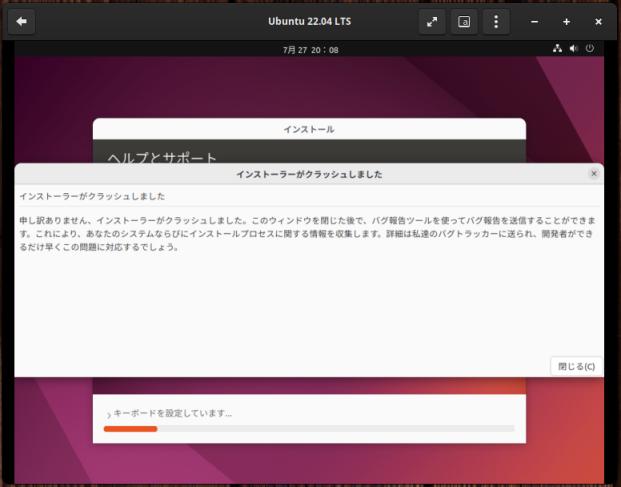Dismiss crash dialog with round X button

click(594, 173)
